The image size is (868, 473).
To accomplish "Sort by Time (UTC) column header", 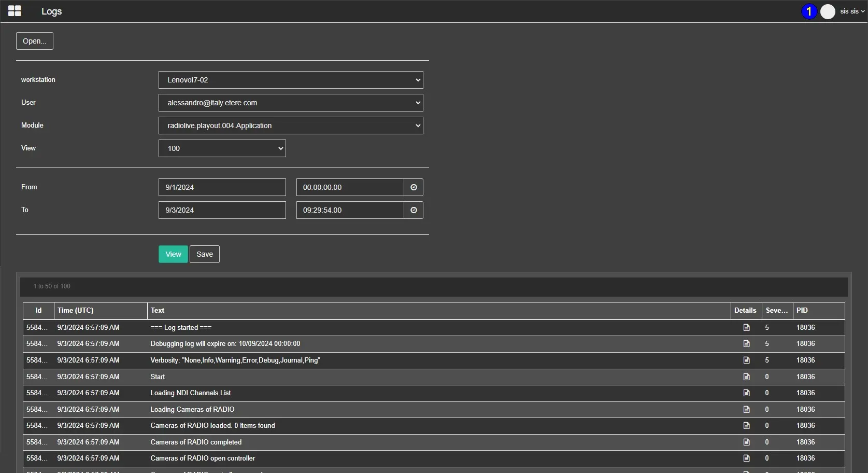I will [x=76, y=311].
